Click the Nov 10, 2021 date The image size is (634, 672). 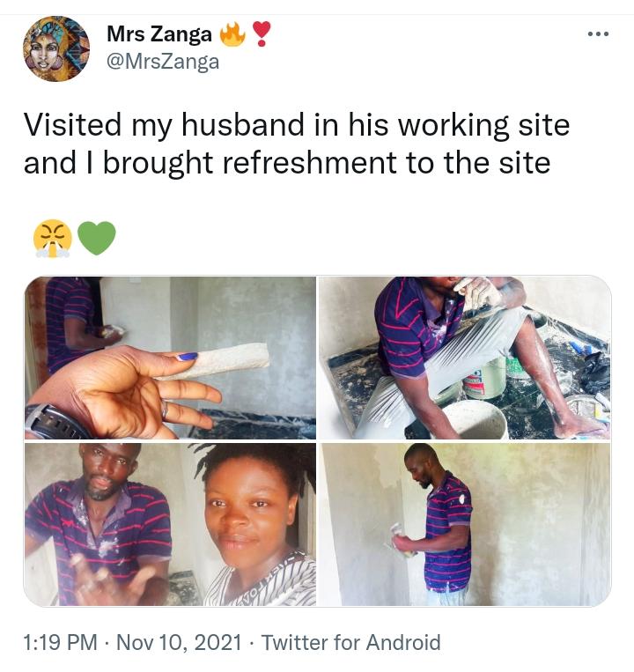[x=179, y=642]
